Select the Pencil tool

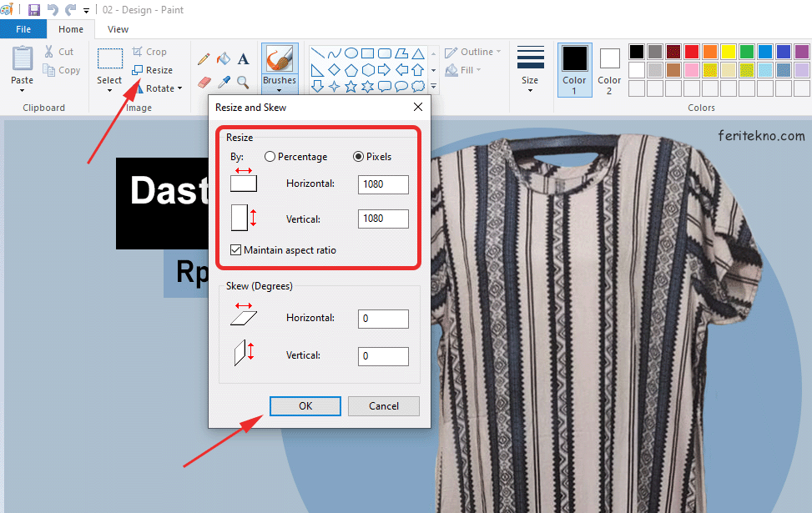coord(204,59)
